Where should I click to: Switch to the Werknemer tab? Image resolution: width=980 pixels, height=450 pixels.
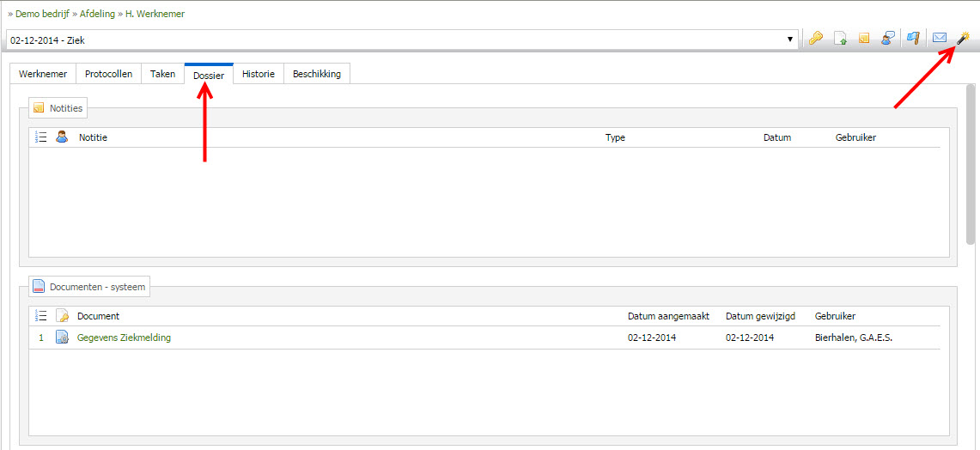click(x=43, y=74)
